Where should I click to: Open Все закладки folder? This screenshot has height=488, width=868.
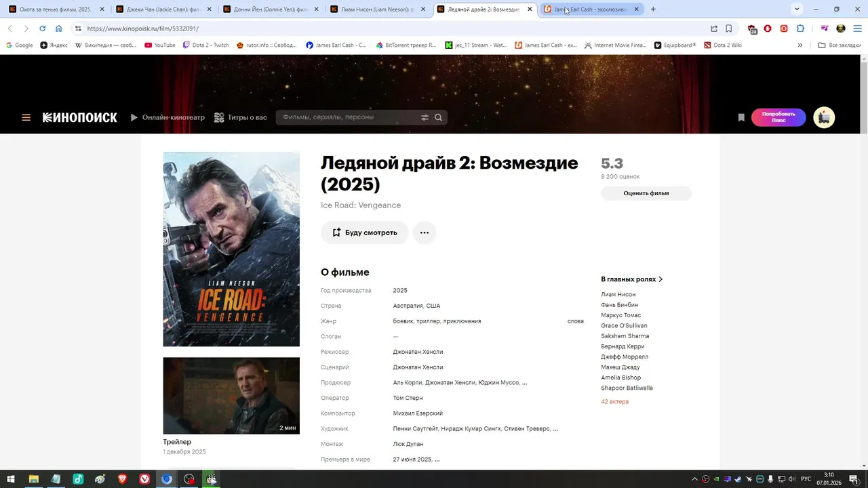tap(840, 45)
